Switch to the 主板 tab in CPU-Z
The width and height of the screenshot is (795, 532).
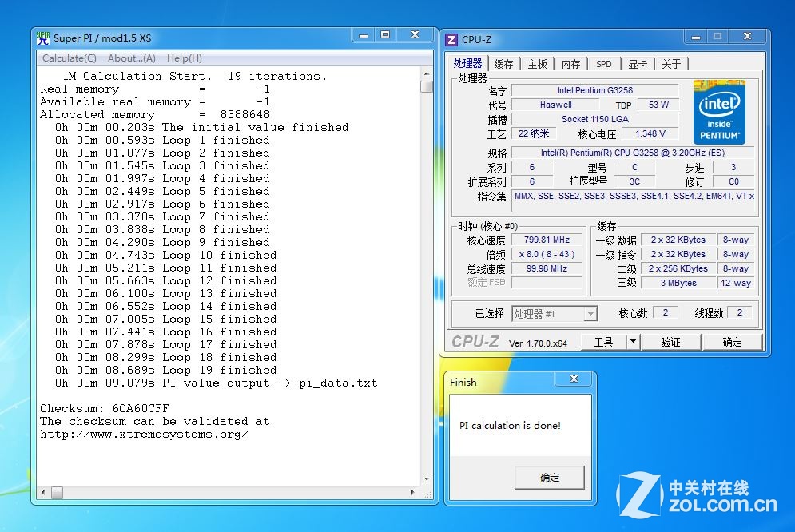(x=538, y=64)
